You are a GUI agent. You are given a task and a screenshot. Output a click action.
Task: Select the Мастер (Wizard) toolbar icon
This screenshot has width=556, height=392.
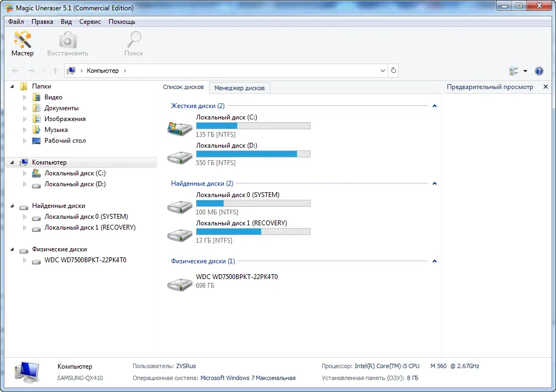coord(22,41)
